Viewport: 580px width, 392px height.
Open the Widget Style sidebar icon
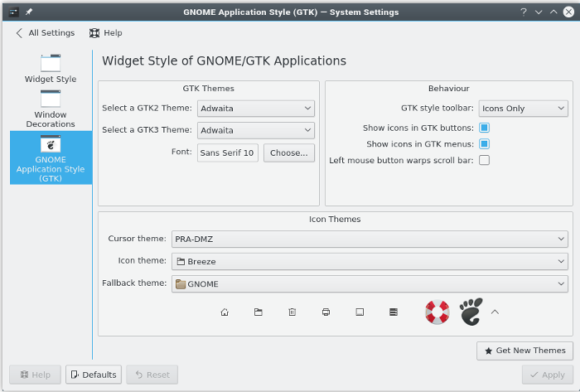click(x=51, y=69)
